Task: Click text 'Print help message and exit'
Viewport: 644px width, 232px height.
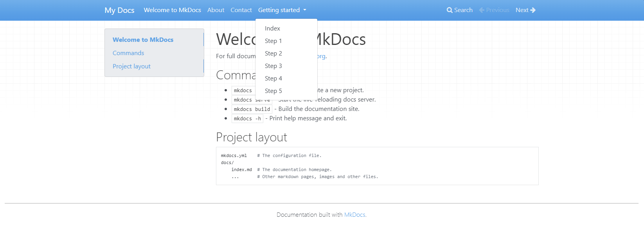Action: click(308, 118)
